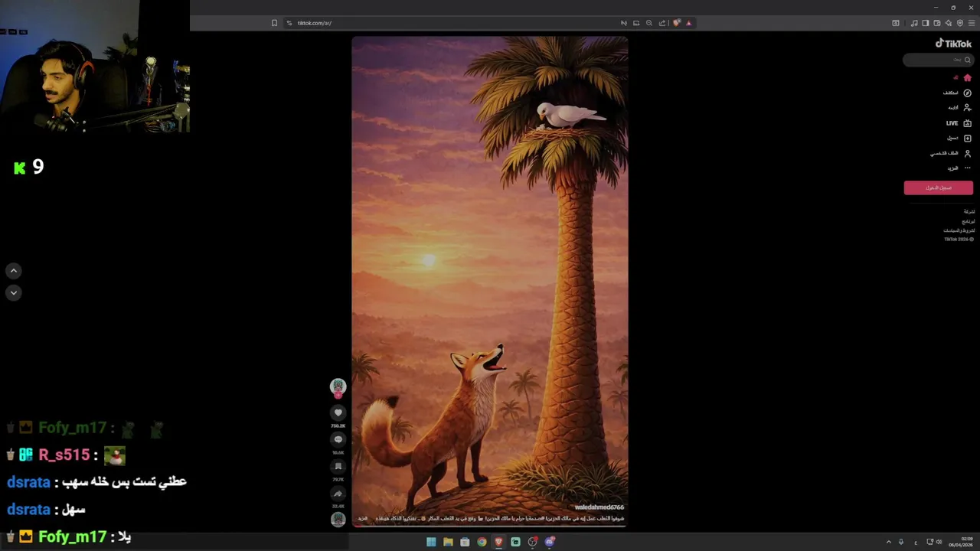Share the video with the arrow icon
This screenshot has height=551, width=980.
338,494
